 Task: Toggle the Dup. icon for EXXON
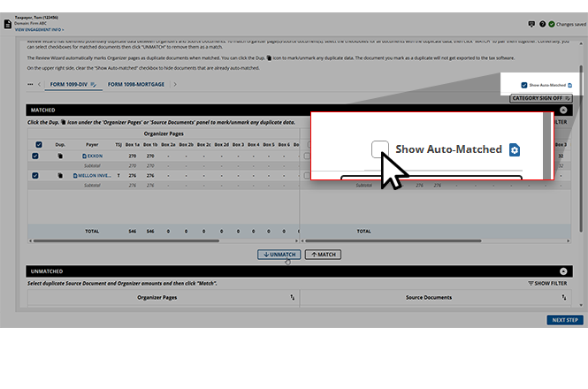coord(60,156)
